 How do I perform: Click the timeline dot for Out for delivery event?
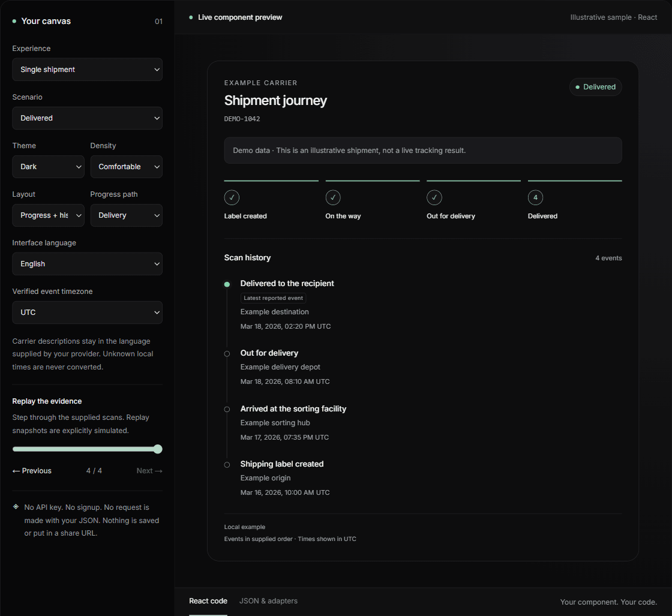coord(227,354)
